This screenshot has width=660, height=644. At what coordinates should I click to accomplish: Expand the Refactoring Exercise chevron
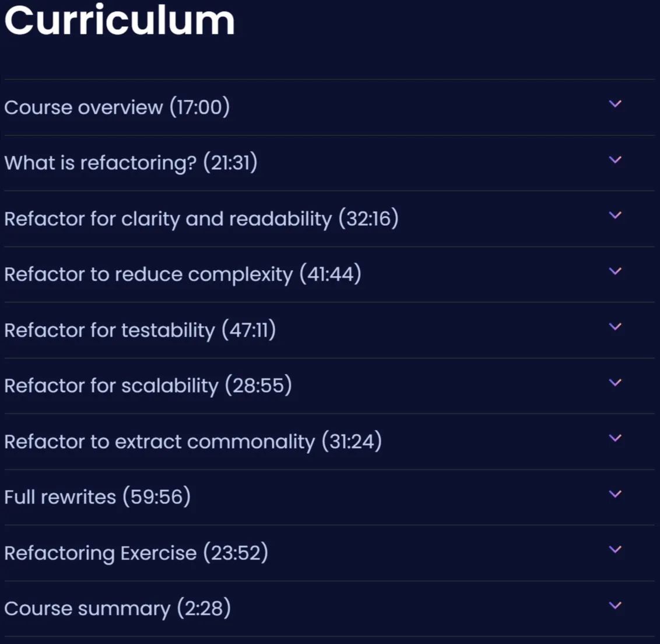(x=615, y=549)
